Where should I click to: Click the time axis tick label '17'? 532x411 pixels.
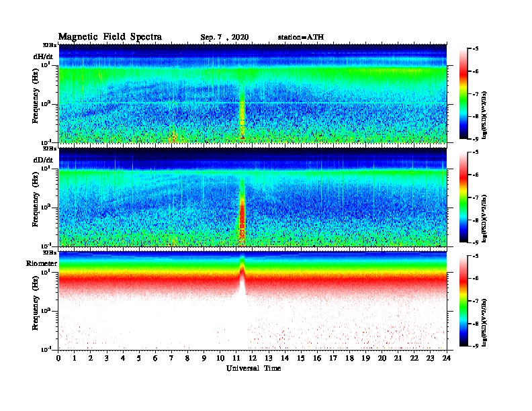(x=334, y=359)
